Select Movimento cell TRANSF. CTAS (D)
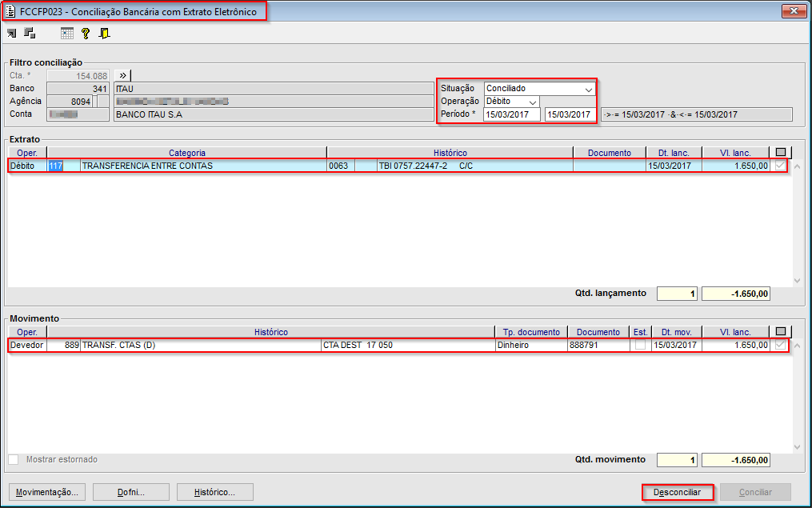Viewport: 812px width, 508px height. 201,345
